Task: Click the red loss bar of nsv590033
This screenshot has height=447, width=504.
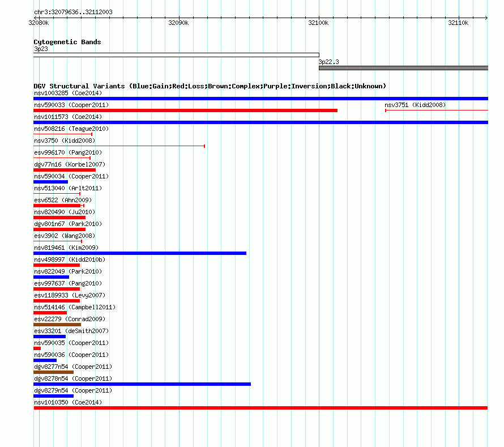Action: (186, 110)
